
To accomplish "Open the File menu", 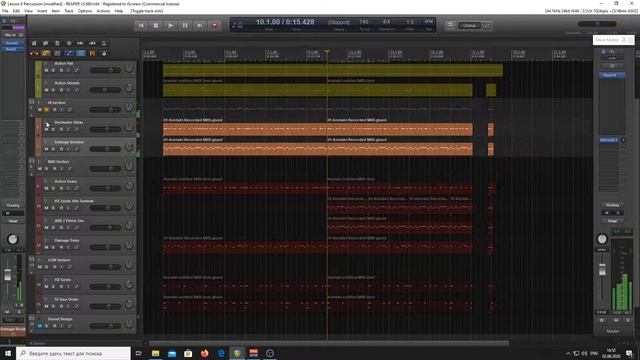I will (5, 11).
